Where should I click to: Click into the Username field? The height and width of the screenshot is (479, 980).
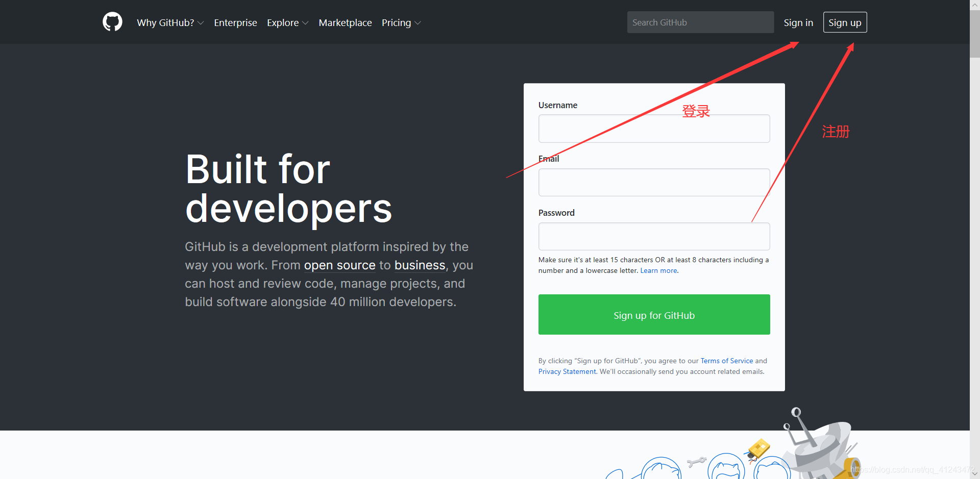[654, 129]
